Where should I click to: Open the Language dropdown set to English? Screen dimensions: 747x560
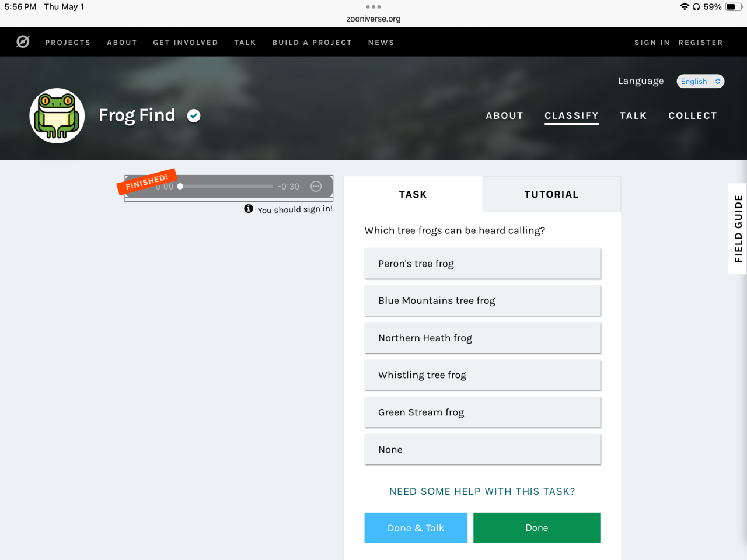700,81
